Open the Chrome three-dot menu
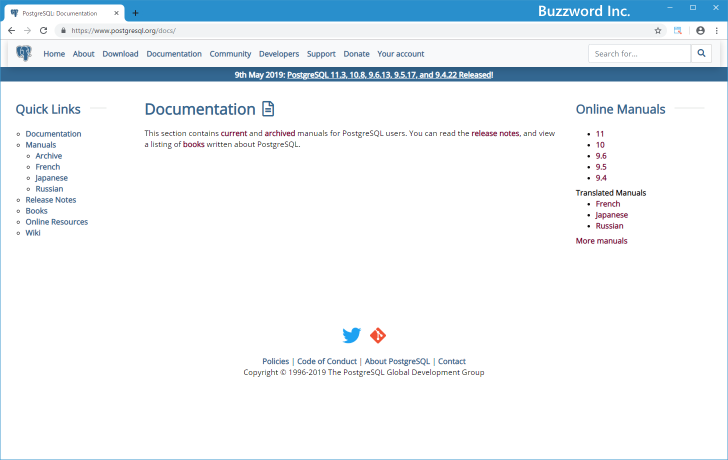 click(x=717, y=31)
